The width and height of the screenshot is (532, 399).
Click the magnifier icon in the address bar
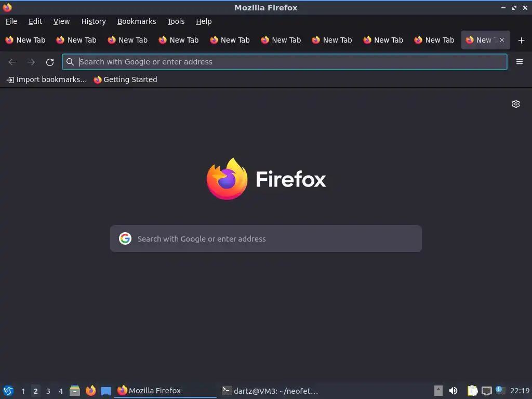pos(70,62)
